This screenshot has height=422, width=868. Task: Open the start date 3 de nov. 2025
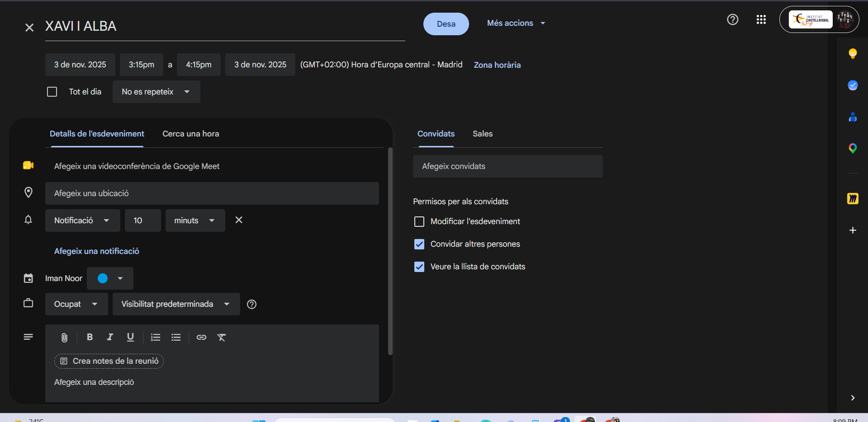point(80,65)
